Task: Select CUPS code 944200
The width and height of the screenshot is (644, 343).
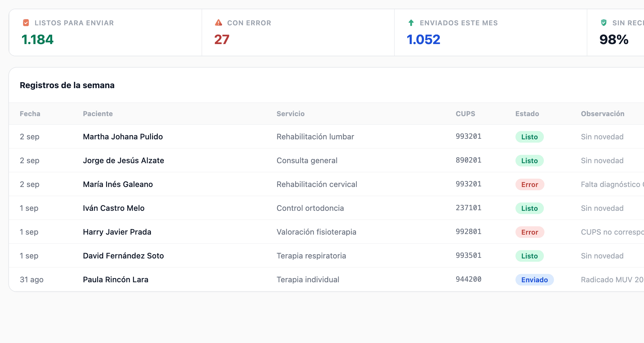Action: [x=468, y=279]
